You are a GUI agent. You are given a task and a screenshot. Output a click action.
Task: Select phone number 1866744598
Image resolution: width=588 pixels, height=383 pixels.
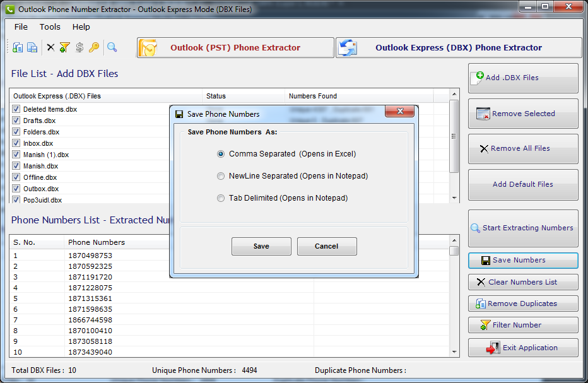90,320
